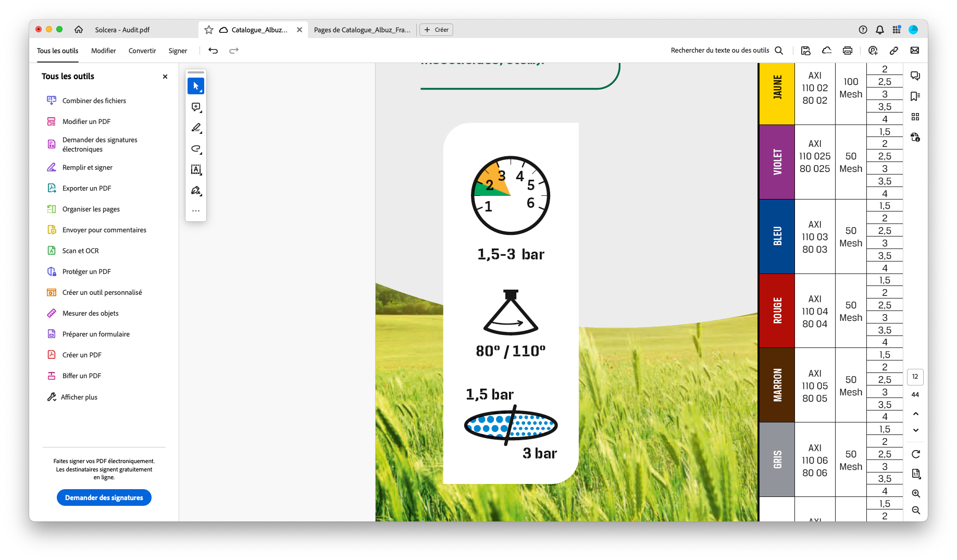Expand Afficher plus tools list
957x560 pixels.
(x=79, y=397)
